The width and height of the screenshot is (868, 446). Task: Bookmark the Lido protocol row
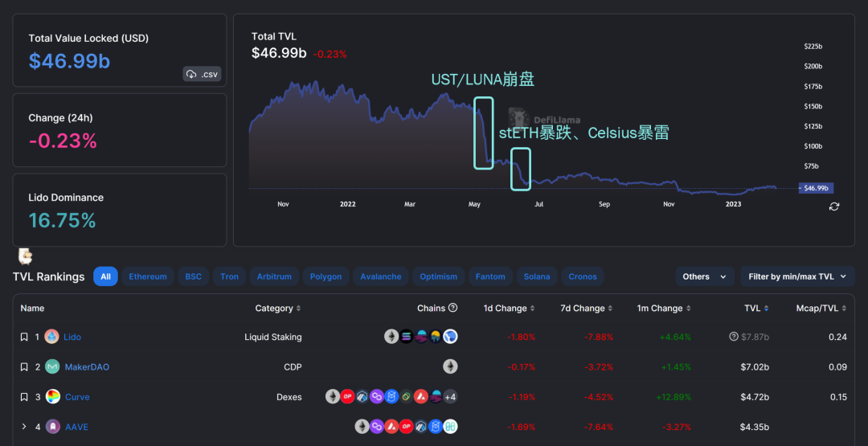point(24,337)
